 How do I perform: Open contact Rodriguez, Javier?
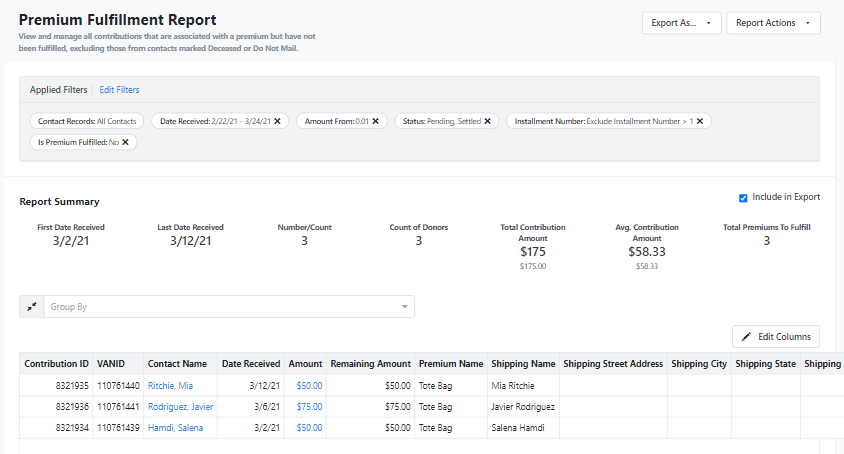pyautogui.click(x=180, y=407)
